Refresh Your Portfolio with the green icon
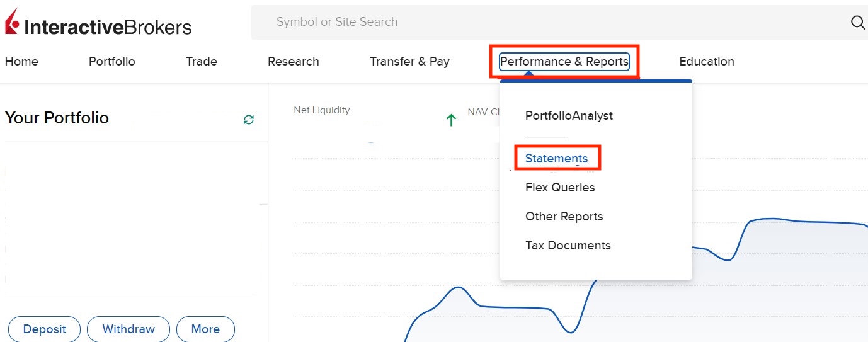The height and width of the screenshot is (342, 868). click(249, 120)
